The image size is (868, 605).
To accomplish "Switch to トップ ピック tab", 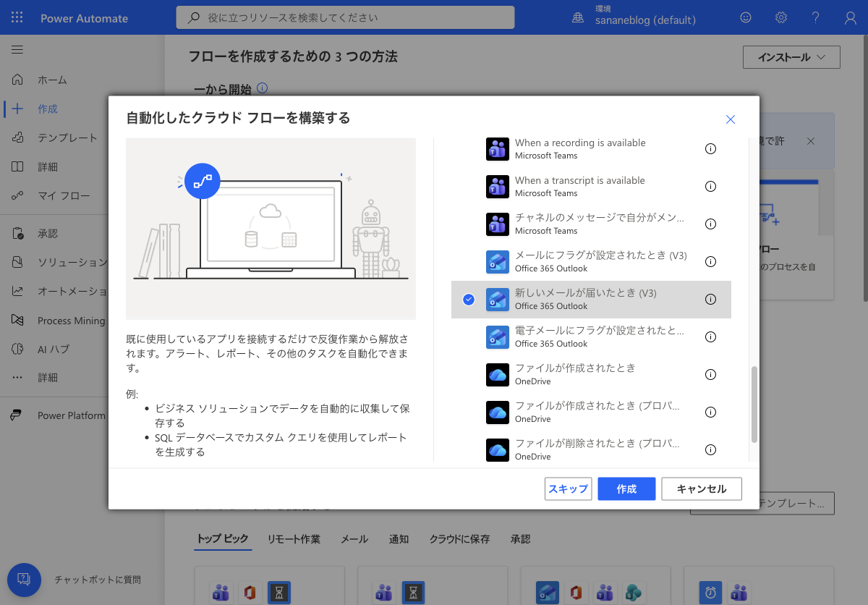I will [x=223, y=539].
